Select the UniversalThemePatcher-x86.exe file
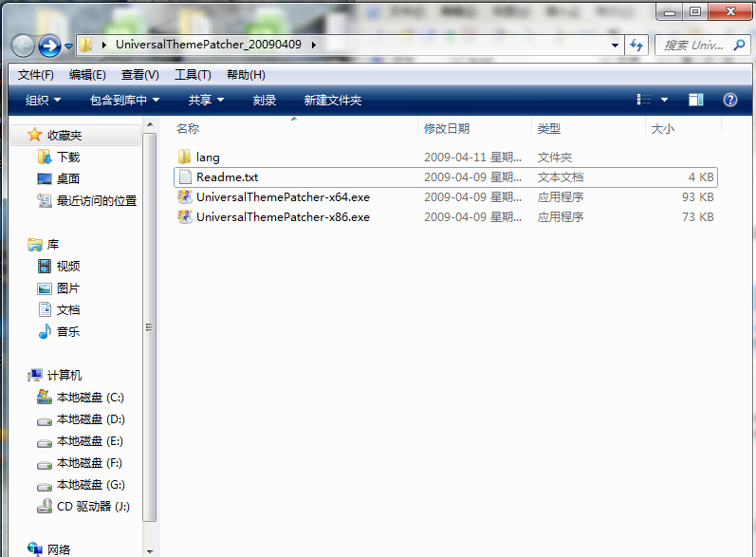This screenshot has width=756, height=557. pos(282,217)
